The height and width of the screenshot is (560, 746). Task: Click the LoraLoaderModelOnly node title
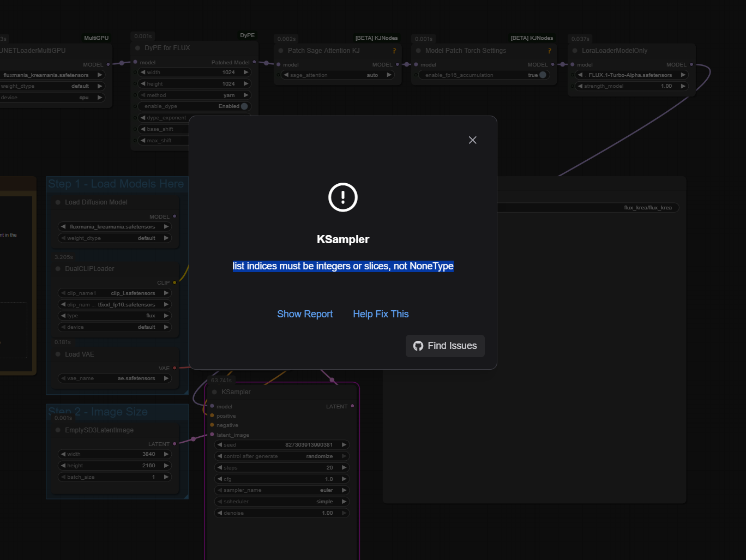click(615, 51)
